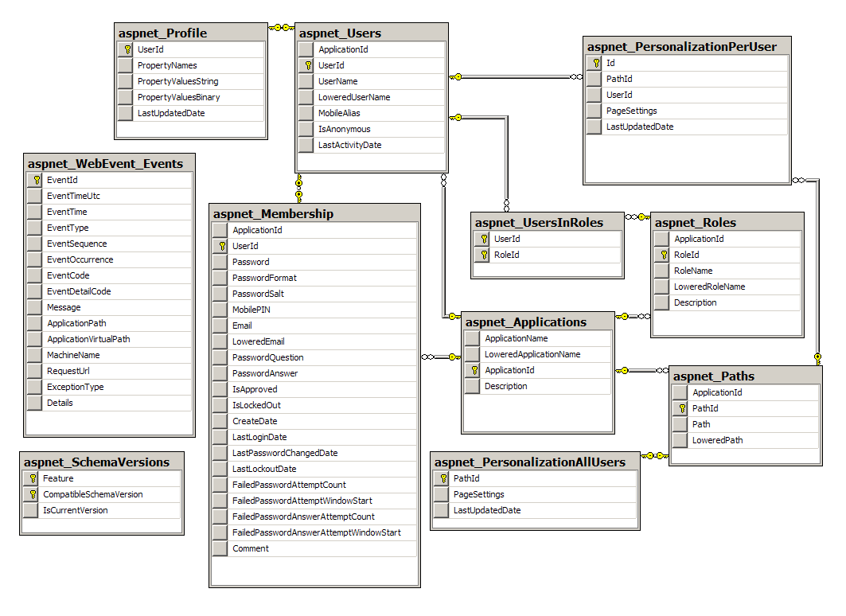Select the key icon next to RoleId in aspnet_Roles
The height and width of the screenshot is (616, 846).
click(664, 255)
